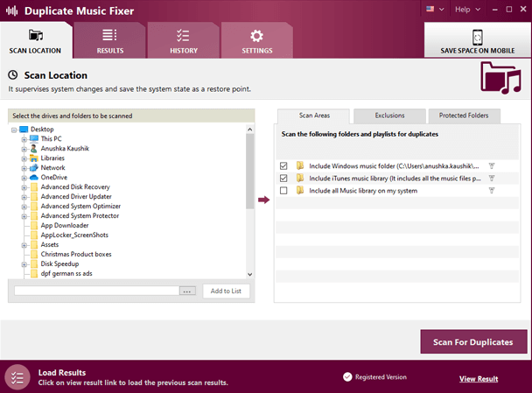Select dpf german ss ads folder
The image size is (532, 393).
pyautogui.click(x=66, y=274)
